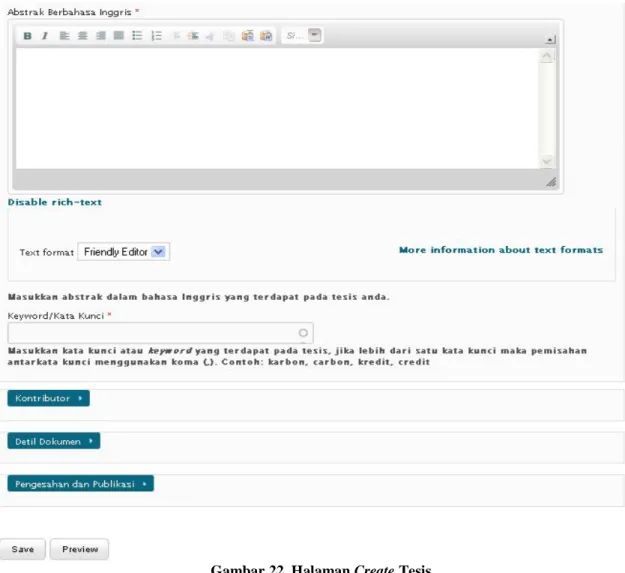The width and height of the screenshot is (625, 573).
Task: Click inside the Abstrak Berbahasa Inggris text area
Action: (x=278, y=108)
